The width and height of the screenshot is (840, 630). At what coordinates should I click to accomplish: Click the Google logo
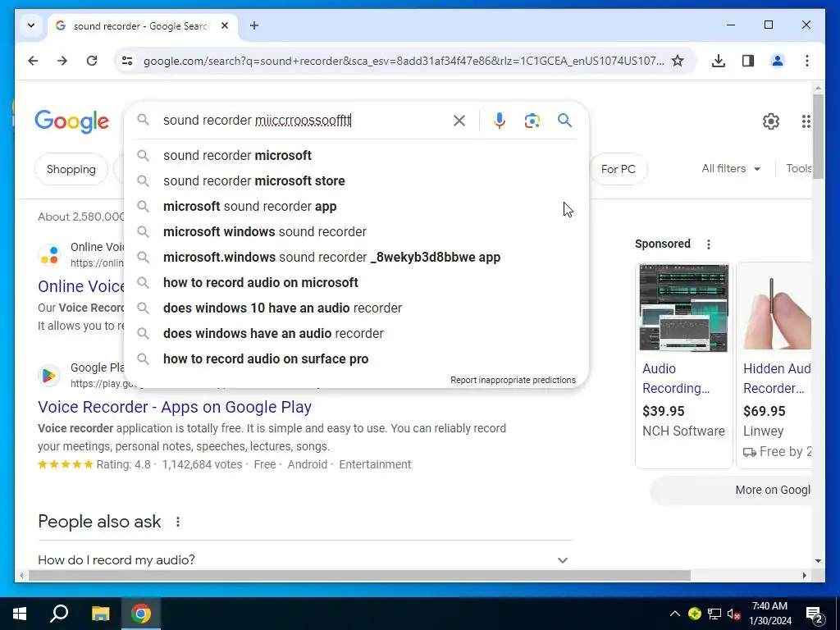tap(72, 122)
